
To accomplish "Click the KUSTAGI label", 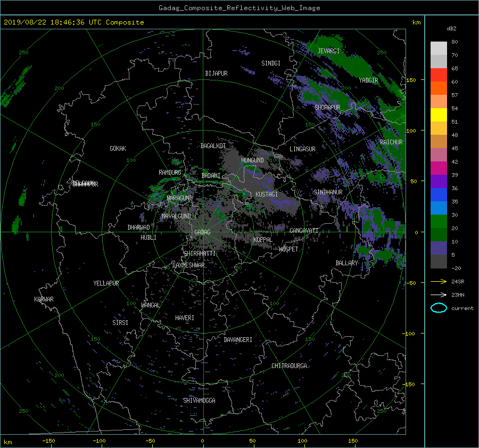I will click(267, 194).
